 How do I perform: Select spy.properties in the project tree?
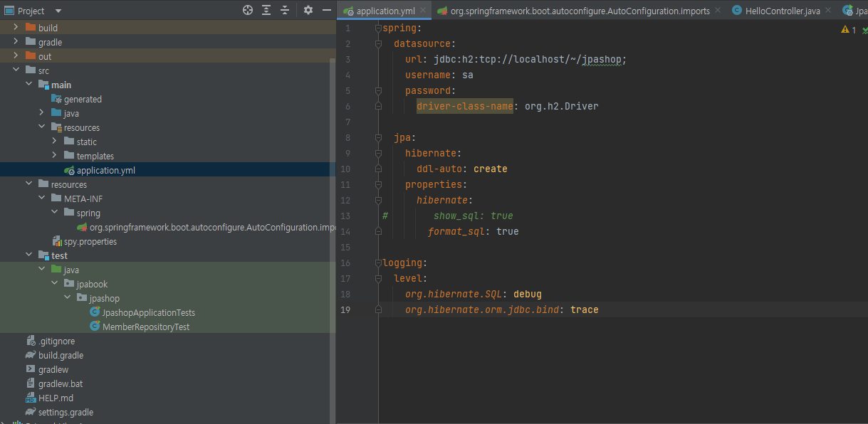coord(90,241)
